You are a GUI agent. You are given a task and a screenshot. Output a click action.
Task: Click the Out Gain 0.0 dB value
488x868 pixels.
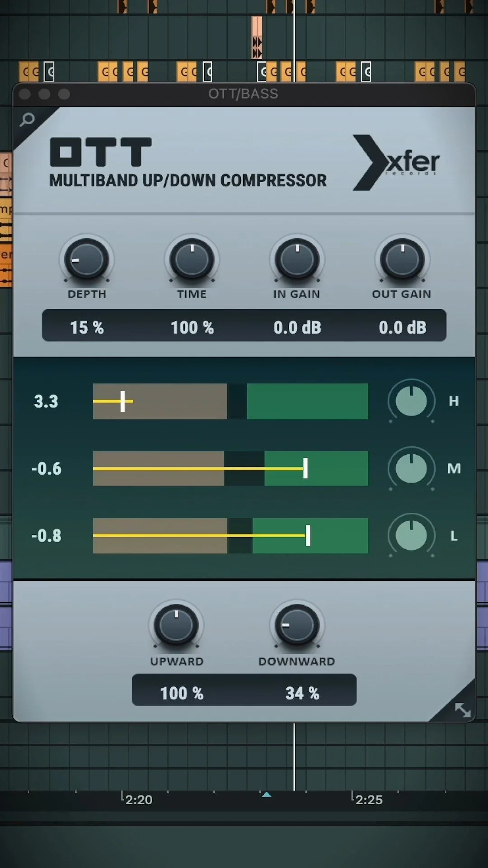pyautogui.click(x=403, y=327)
